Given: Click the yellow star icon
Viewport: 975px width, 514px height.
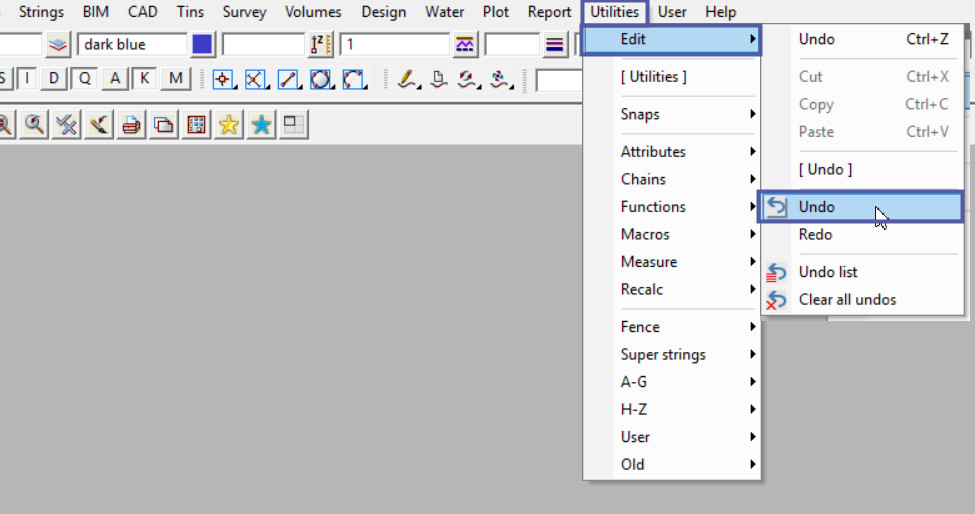Looking at the screenshot, I should point(229,124).
